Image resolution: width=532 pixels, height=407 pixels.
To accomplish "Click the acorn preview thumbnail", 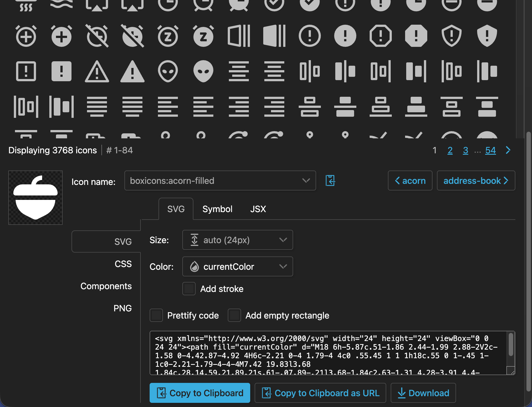I will point(35,197).
